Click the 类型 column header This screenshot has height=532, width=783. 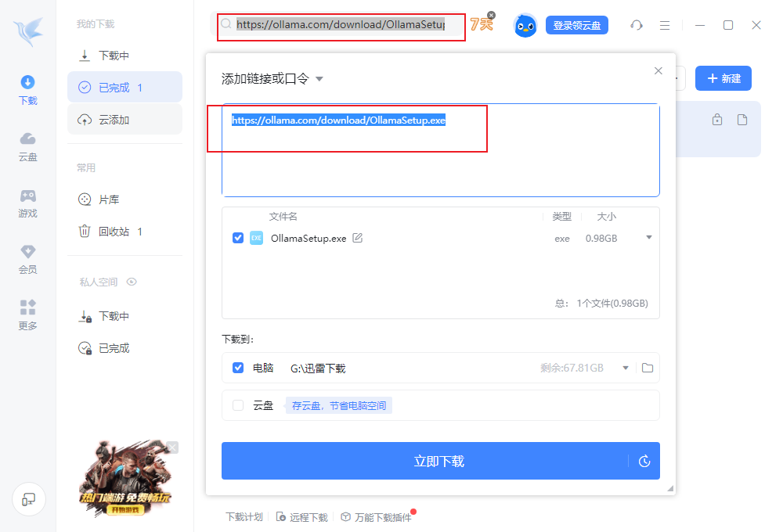561,216
